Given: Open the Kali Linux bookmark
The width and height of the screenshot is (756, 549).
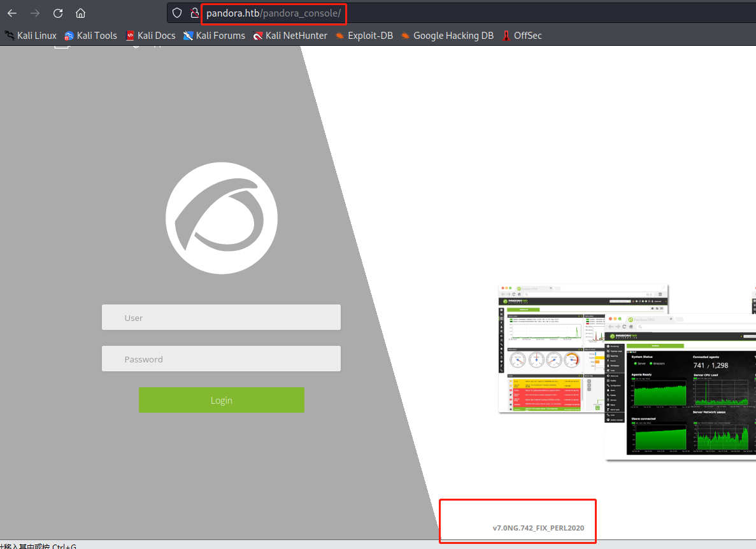Looking at the screenshot, I should tap(31, 36).
